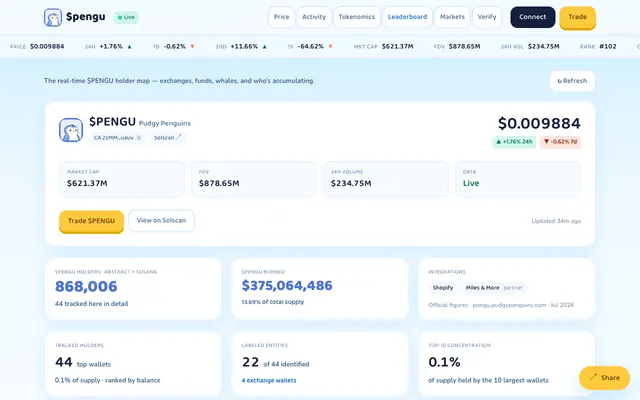Click the RANK #102 ticker entry
The width and height of the screenshot is (640, 400).
(x=598, y=47)
